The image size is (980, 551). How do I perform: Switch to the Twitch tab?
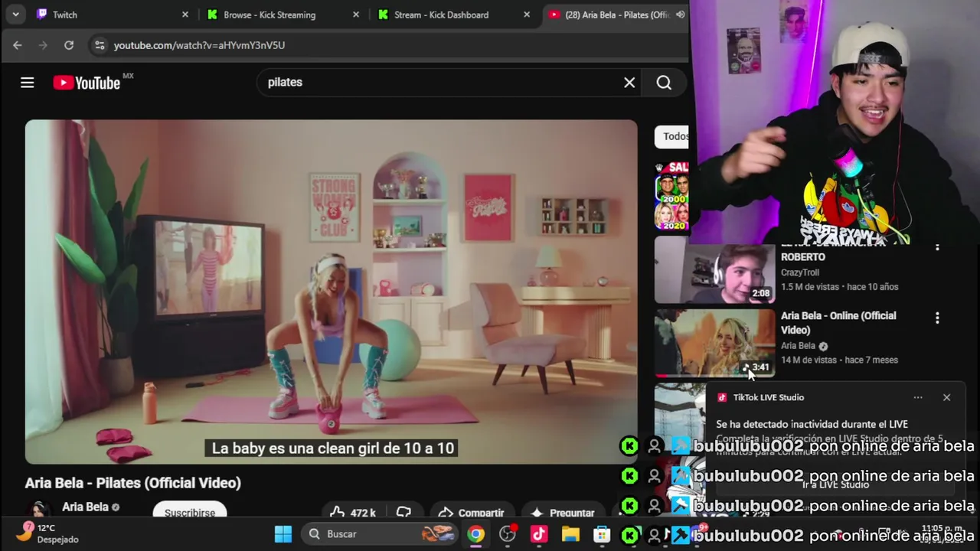pyautogui.click(x=112, y=15)
